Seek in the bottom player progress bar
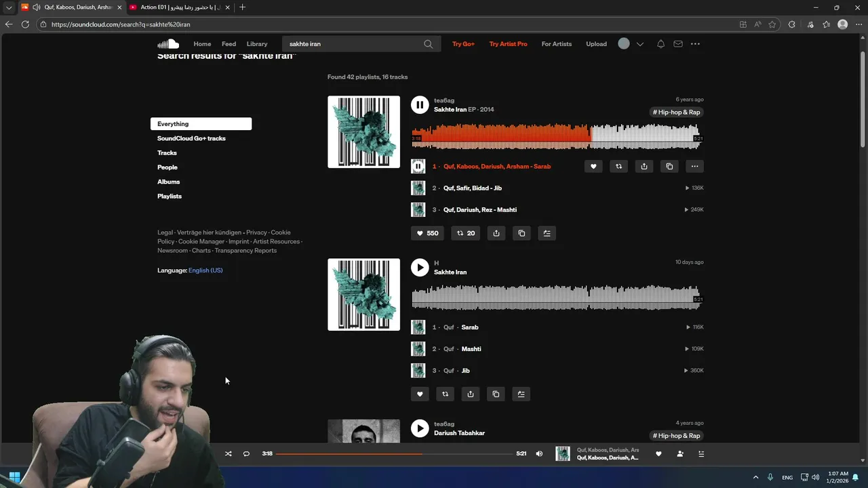The image size is (868, 488). pyautogui.click(x=394, y=453)
